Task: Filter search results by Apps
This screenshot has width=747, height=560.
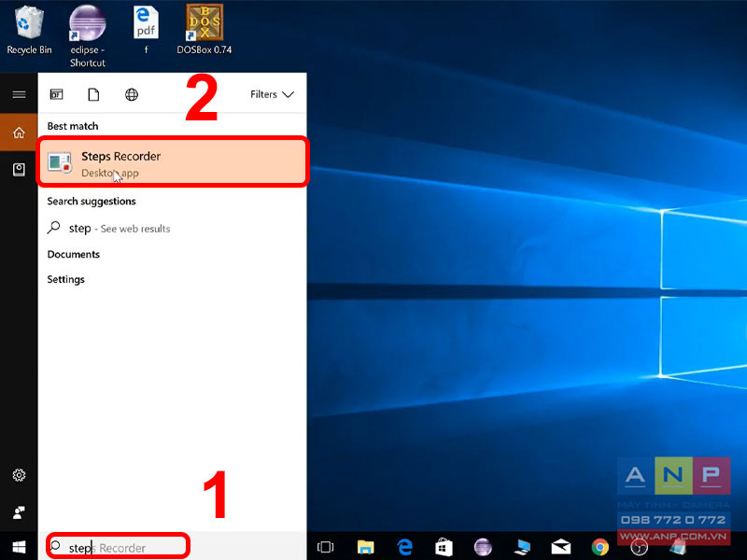Action: coord(56,94)
